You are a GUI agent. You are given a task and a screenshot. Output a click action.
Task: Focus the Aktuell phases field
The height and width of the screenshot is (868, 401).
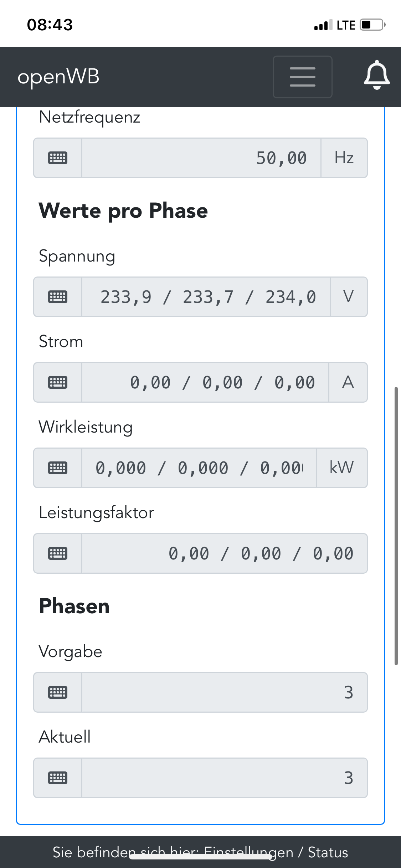click(x=225, y=778)
